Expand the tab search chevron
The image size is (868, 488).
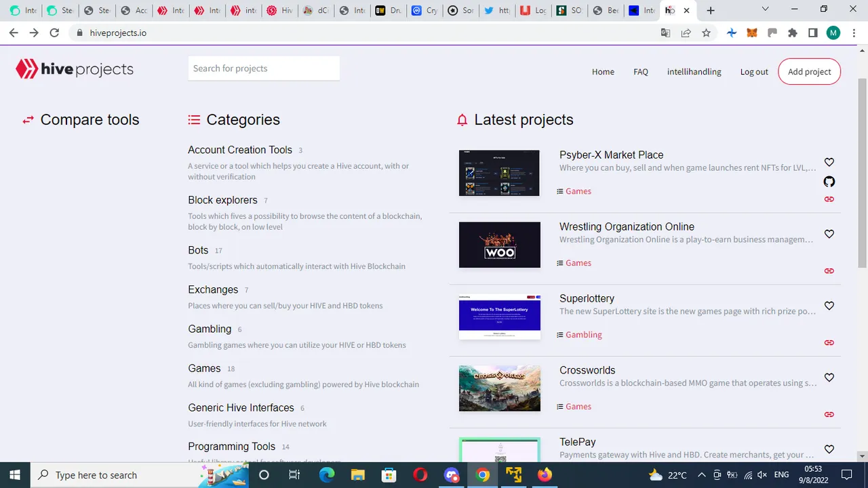[x=765, y=9]
